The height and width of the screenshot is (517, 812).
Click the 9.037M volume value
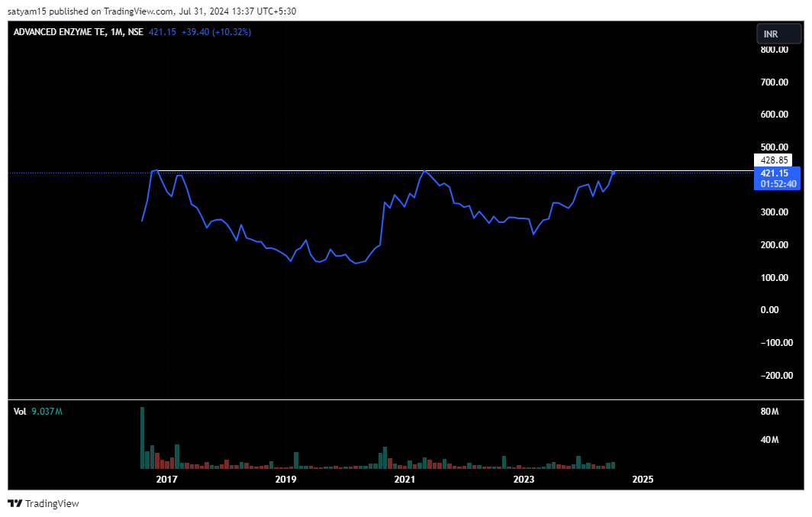point(47,412)
